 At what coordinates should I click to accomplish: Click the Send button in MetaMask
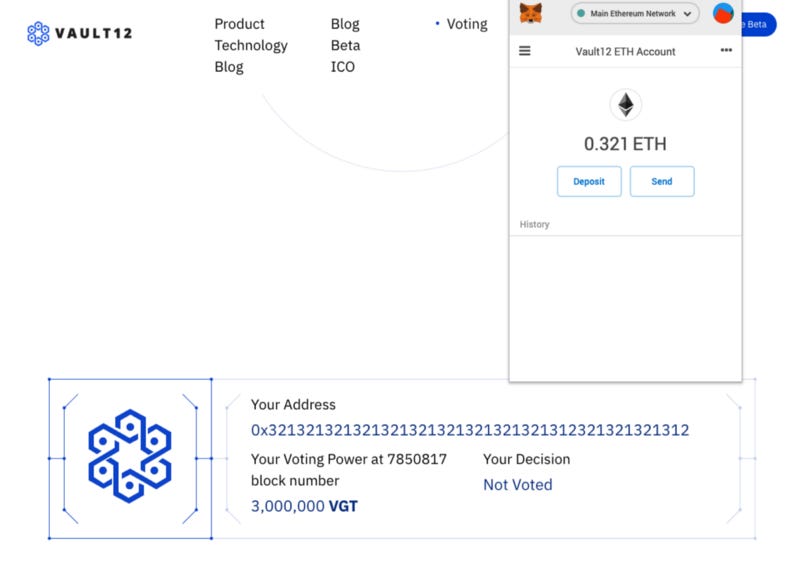tap(662, 181)
